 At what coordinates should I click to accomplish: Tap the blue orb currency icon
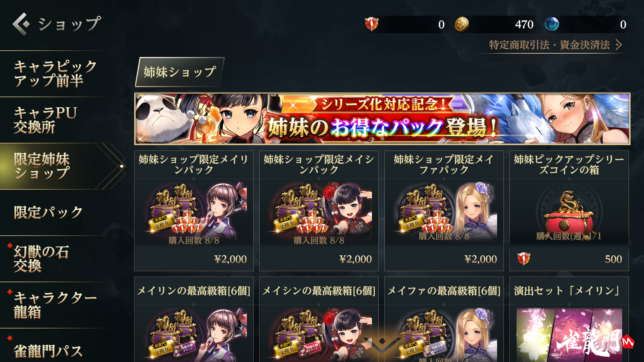(x=552, y=24)
